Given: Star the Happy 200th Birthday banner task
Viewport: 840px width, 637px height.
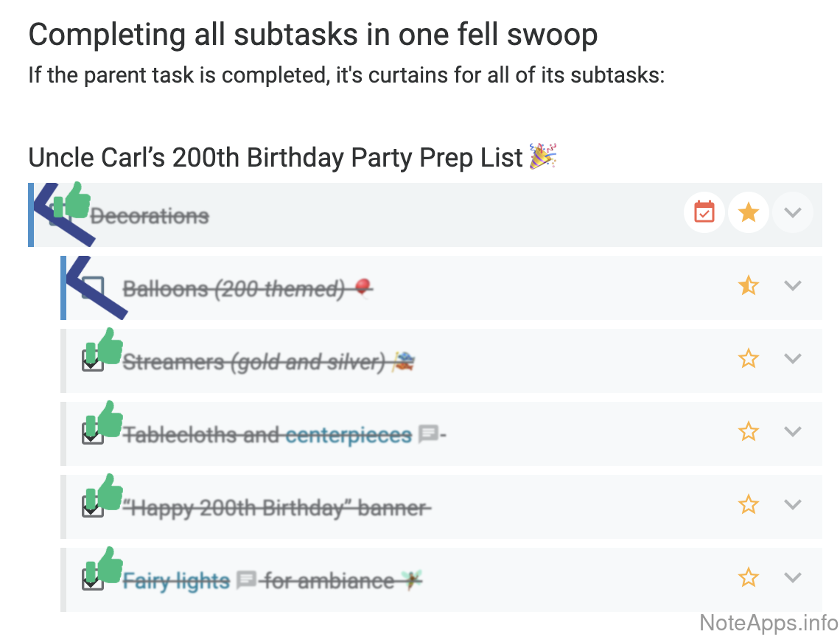Looking at the screenshot, I should 749,504.
